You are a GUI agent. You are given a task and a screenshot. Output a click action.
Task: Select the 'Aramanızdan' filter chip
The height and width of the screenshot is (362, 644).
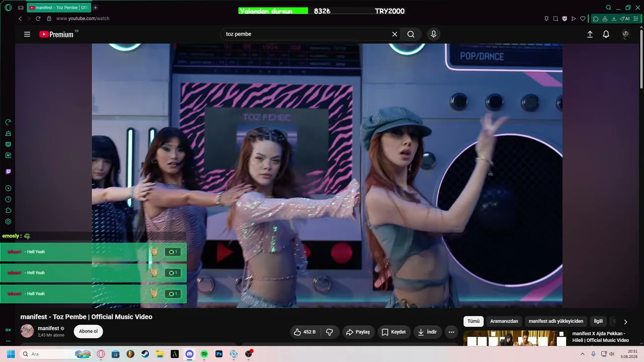pyautogui.click(x=504, y=321)
